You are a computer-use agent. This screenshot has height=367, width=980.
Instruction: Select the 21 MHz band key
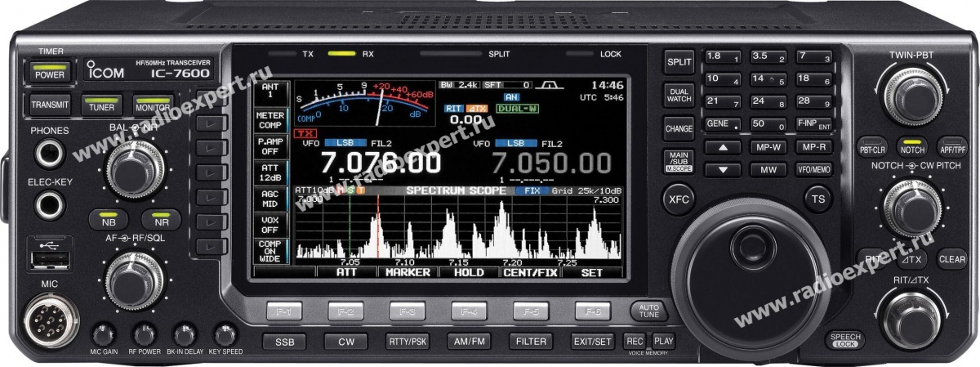point(723,102)
